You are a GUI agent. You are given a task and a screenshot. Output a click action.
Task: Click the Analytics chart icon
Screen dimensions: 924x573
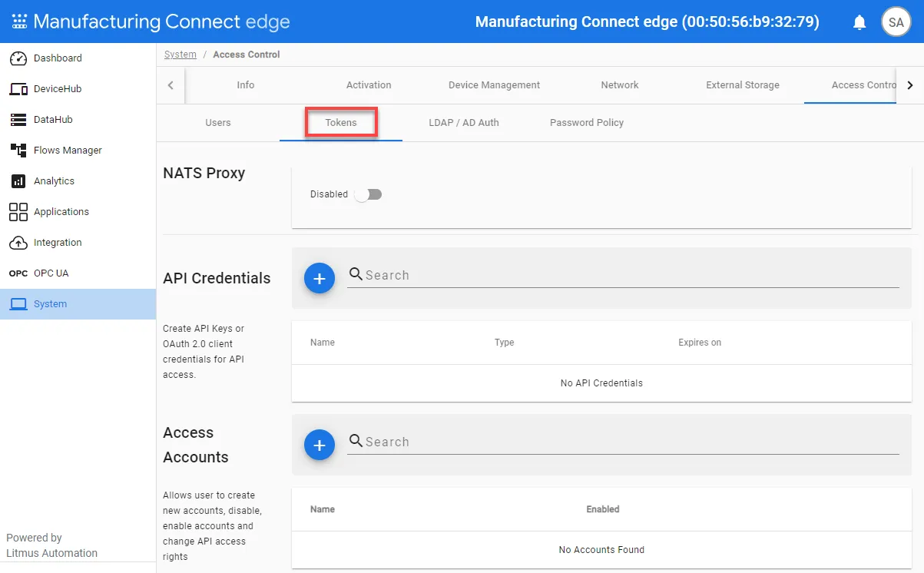click(x=18, y=181)
